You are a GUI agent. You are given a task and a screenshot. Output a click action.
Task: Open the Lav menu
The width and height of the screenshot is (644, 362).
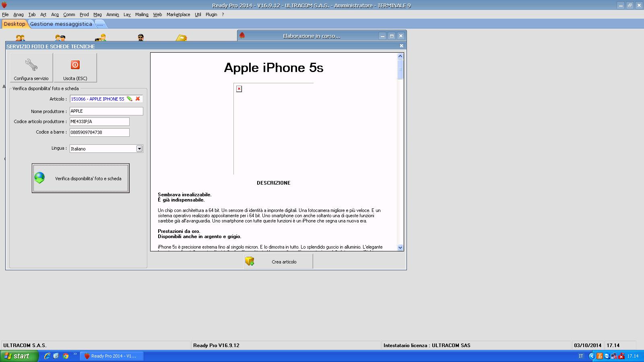pos(127,14)
